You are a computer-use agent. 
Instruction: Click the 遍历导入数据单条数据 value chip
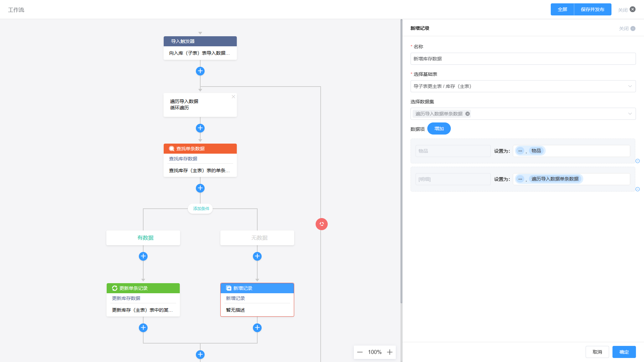555,179
